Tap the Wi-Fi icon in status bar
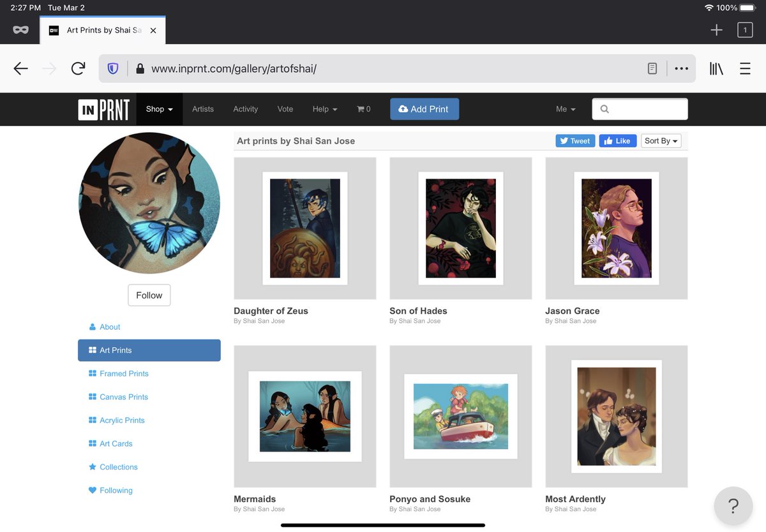This screenshot has width=766, height=532. 709,8
